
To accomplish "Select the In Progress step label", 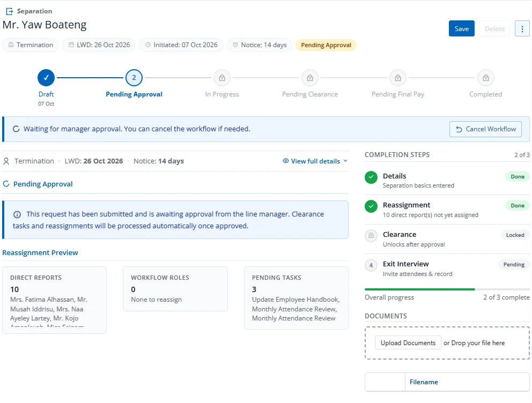I will (x=222, y=94).
